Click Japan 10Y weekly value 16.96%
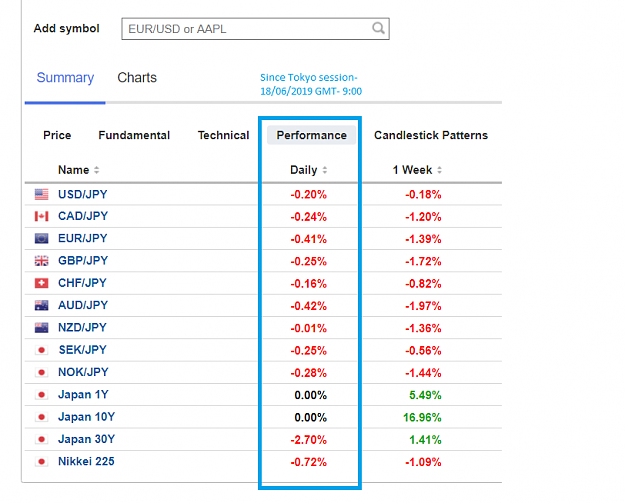625x503 pixels. [x=422, y=418]
